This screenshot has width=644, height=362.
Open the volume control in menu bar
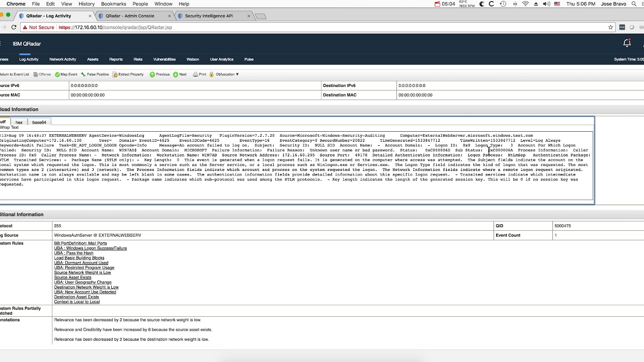tap(547, 4)
